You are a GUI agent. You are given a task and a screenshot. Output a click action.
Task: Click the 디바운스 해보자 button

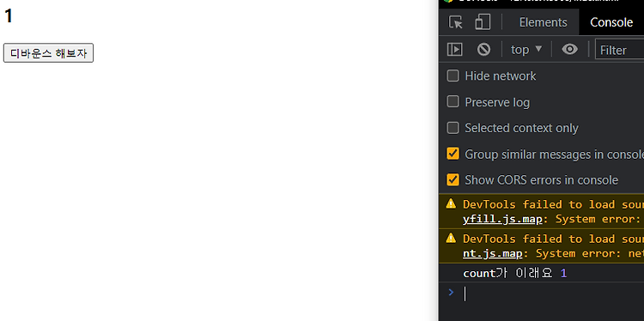click(x=48, y=53)
